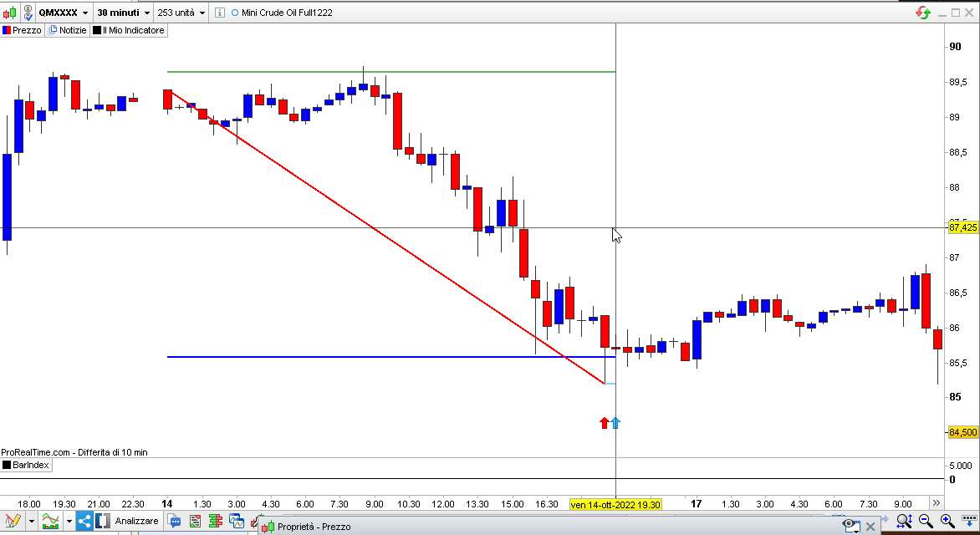Zoom in with the plus magnifier
The height and width of the screenshot is (535, 980).
[947, 520]
